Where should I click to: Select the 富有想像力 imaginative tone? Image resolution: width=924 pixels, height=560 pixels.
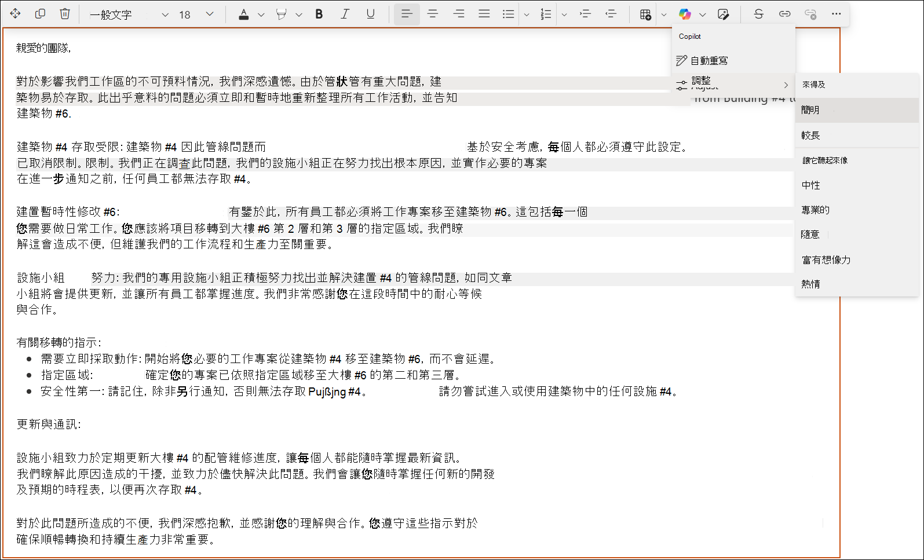coord(857,260)
